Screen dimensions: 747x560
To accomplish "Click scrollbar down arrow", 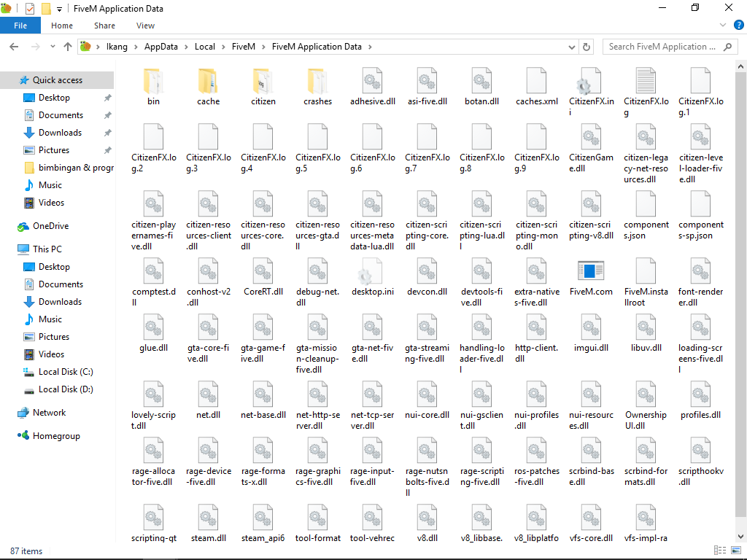I will (741, 536).
